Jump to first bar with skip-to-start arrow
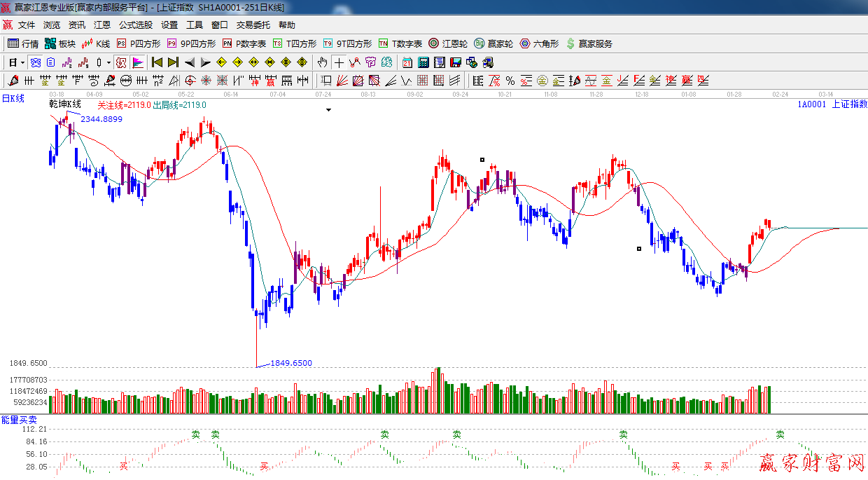This screenshot has height=480, width=868. (x=157, y=62)
